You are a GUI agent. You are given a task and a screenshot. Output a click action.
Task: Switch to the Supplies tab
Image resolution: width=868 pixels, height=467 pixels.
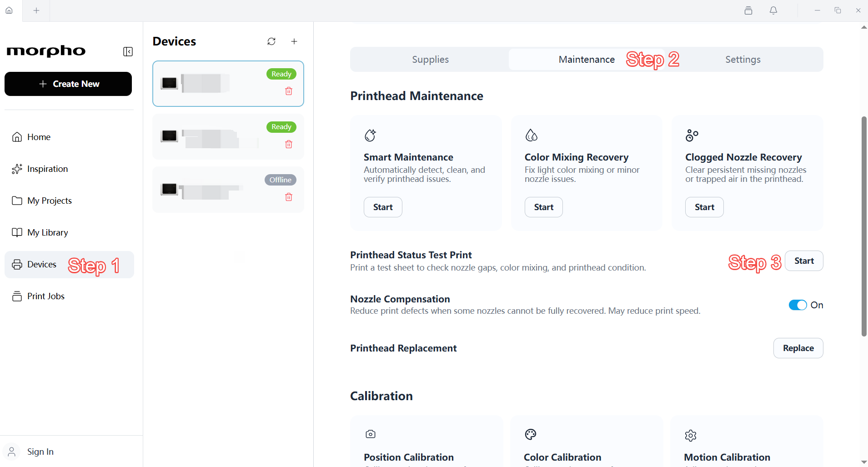coord(430,60)
